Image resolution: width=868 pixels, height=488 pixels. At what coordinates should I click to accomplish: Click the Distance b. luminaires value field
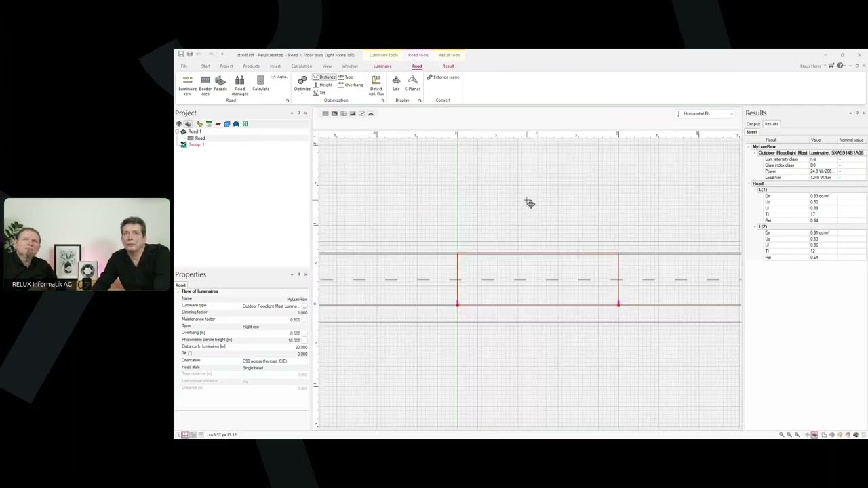pyautogui.click(x=275, y=347)
